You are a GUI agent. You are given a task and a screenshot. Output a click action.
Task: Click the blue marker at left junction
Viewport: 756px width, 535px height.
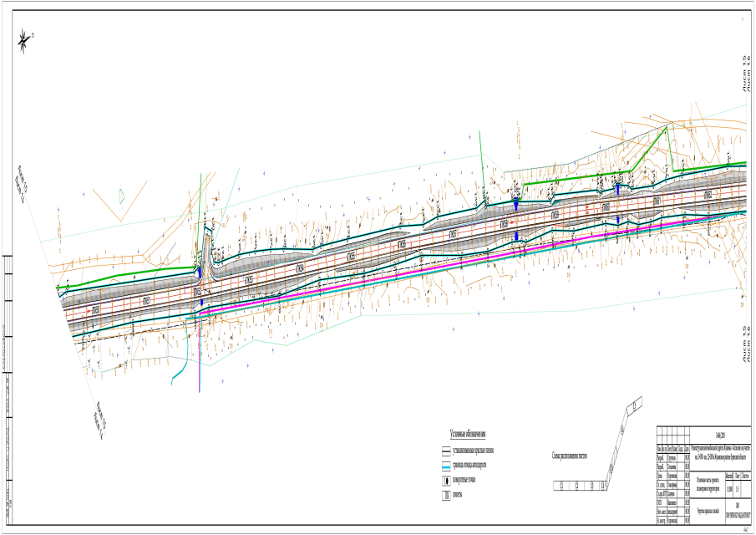coord(200,273)
